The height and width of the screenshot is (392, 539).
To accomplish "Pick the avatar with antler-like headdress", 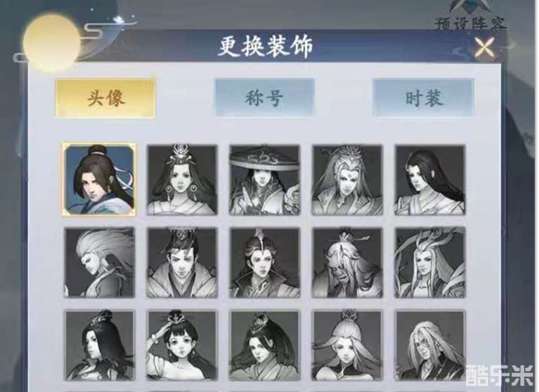I will (430, 263).
